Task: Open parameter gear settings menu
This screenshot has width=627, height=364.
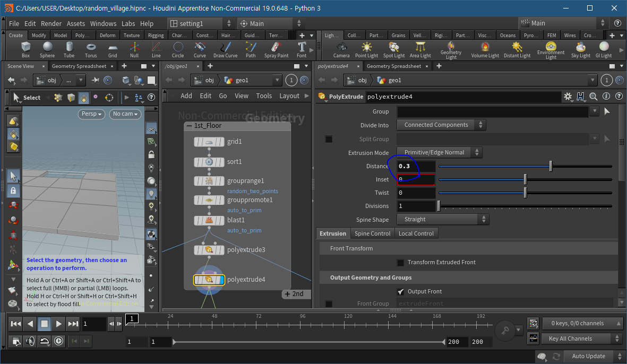Action: (x=568, y=97)
